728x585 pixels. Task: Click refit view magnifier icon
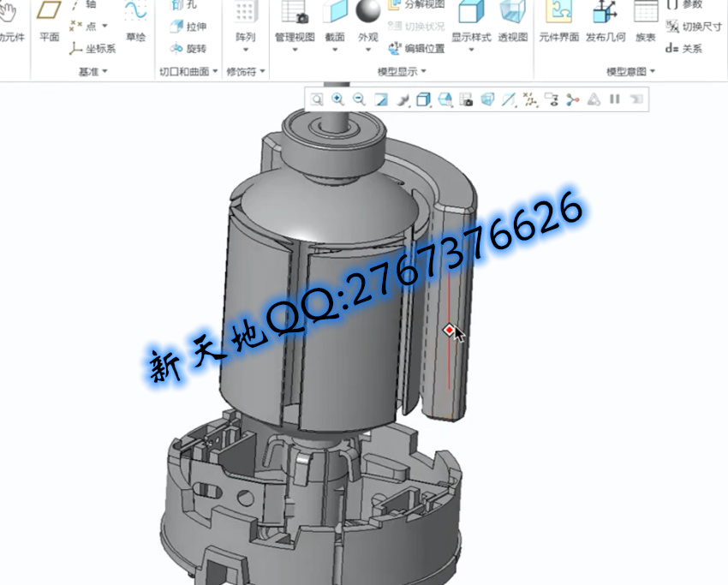317,99
